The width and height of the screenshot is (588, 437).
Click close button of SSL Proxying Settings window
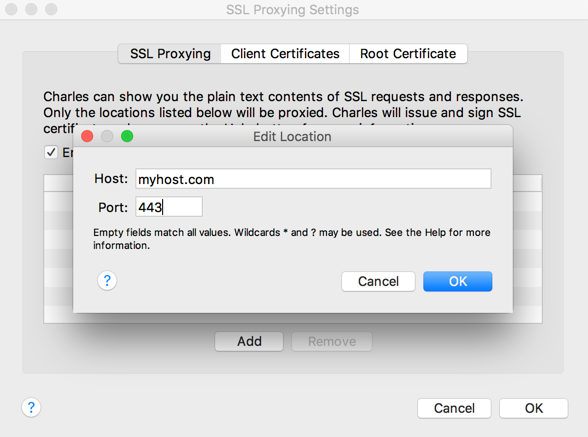pyautogui.click(x=11, y=9)
